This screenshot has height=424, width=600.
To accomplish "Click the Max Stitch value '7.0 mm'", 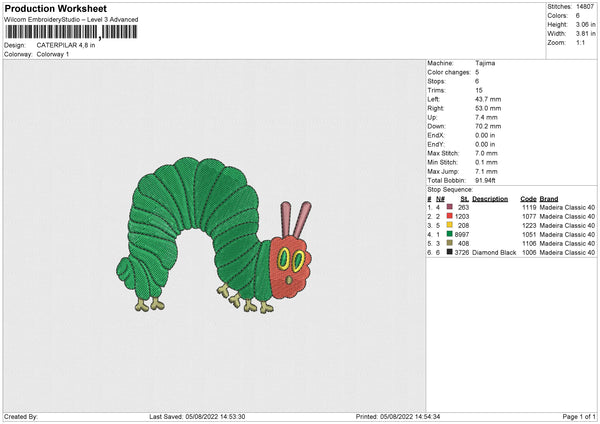I will point(486,153).
